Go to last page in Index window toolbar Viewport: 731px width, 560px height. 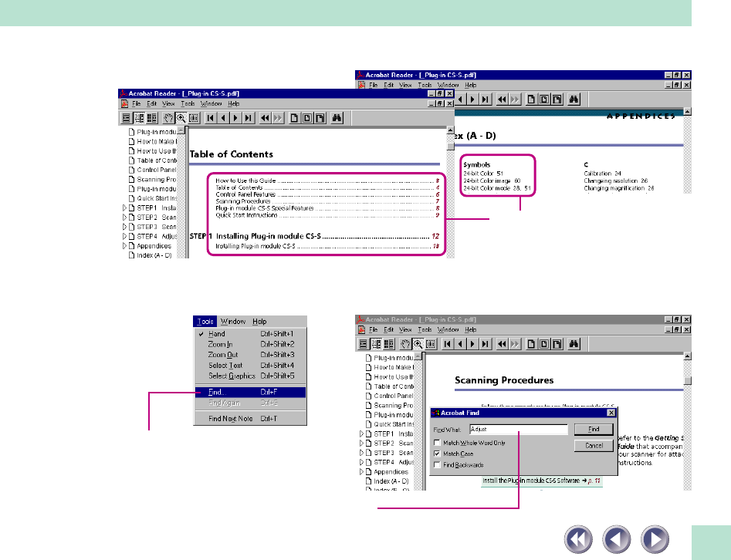click(486, 100)
